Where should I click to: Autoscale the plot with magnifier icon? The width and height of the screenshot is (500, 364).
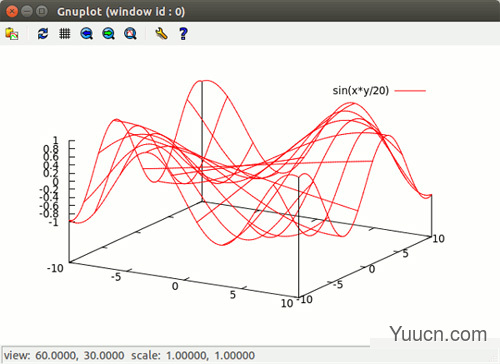point(130,34)
